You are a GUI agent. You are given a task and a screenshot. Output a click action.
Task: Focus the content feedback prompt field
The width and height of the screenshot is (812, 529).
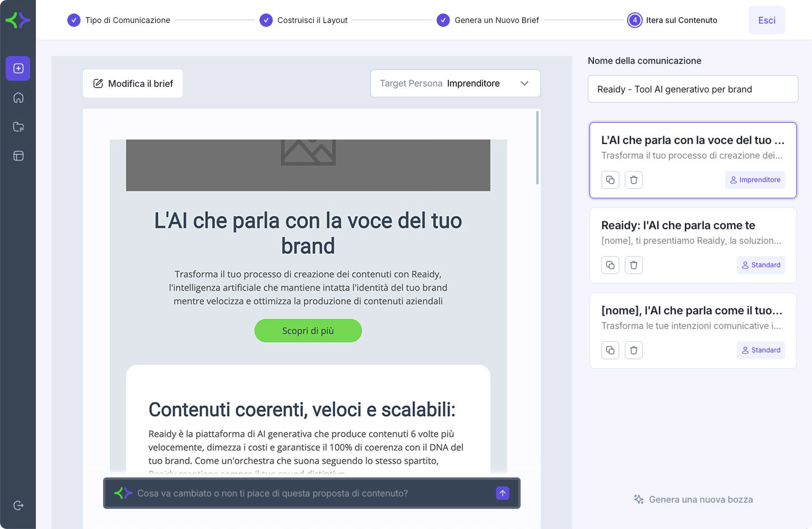[x=312, y=493]
